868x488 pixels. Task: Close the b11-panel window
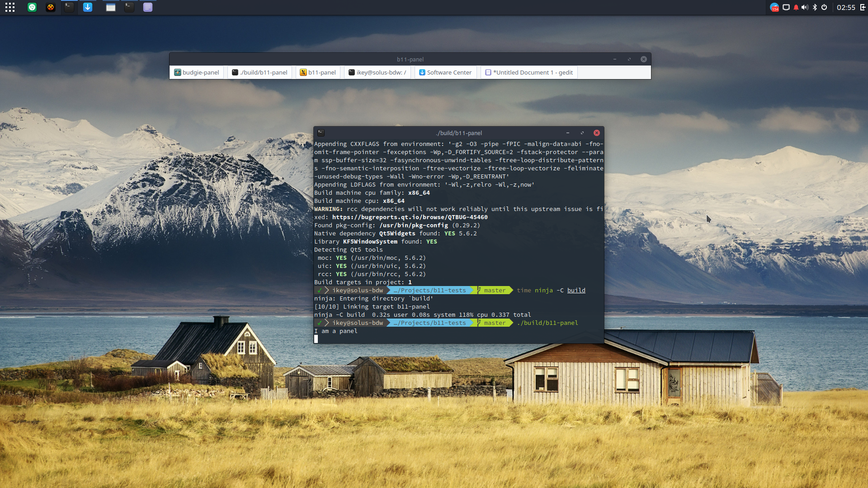coord(644,59)
